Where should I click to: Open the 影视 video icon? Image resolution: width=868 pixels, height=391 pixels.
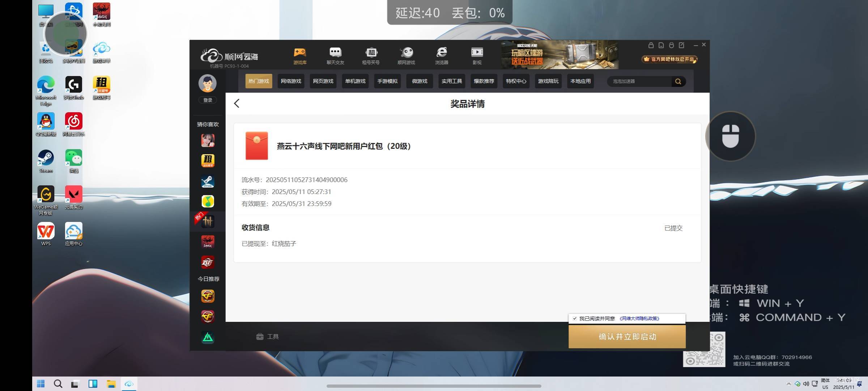477,55
